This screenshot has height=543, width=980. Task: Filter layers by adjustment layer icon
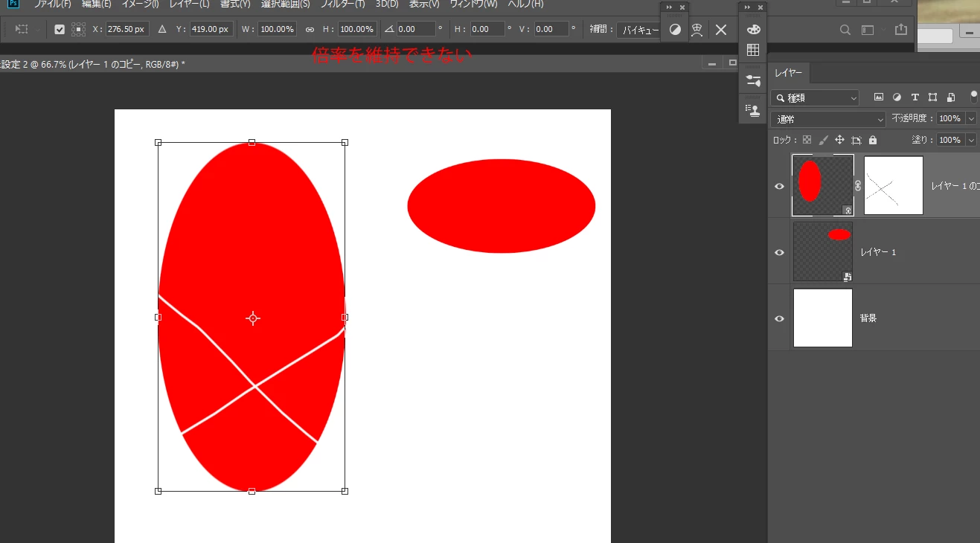(897, 97)
